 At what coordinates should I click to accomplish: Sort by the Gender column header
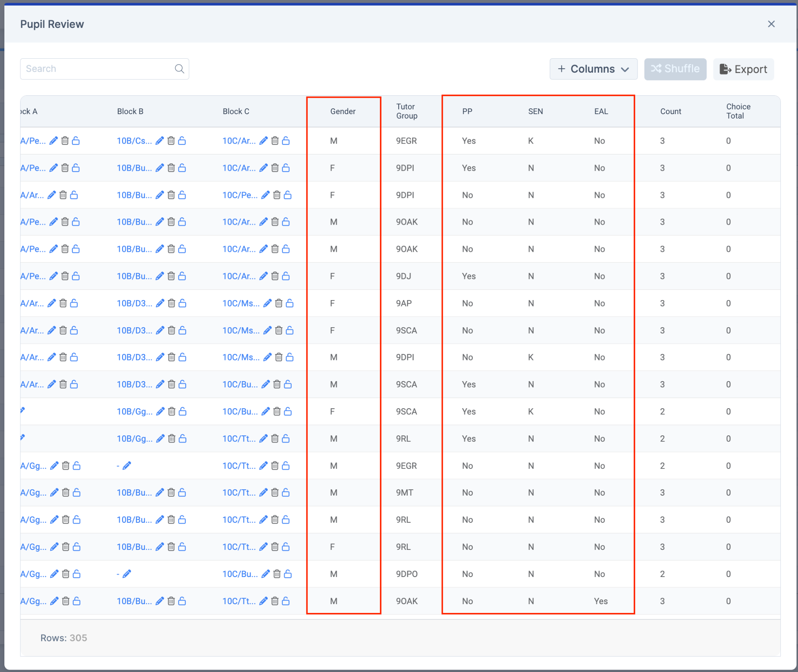[342, 111]
